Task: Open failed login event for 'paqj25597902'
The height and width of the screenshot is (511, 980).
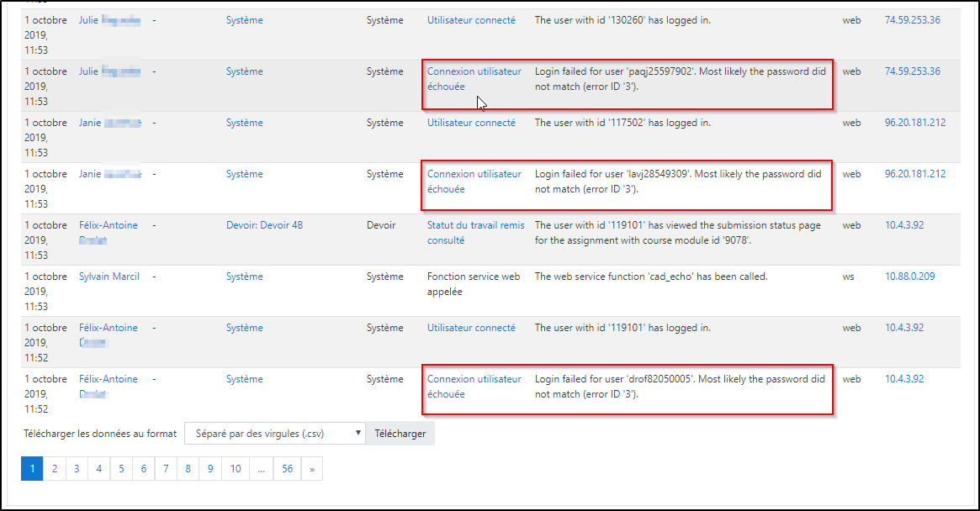Action: [x=474, y=79]
